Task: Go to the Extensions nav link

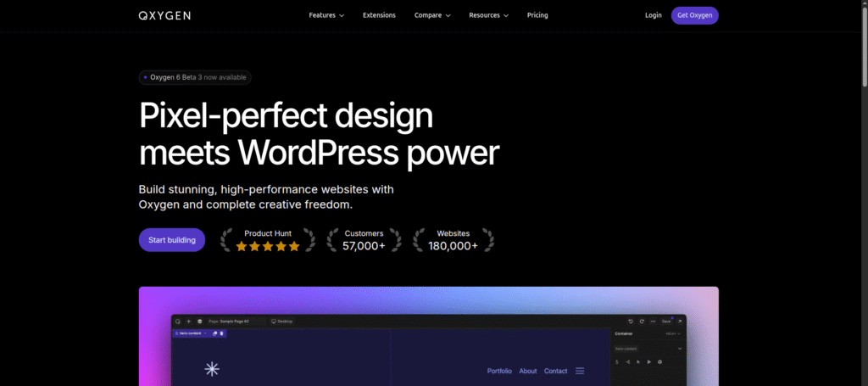Action: [x=379, y=15]
